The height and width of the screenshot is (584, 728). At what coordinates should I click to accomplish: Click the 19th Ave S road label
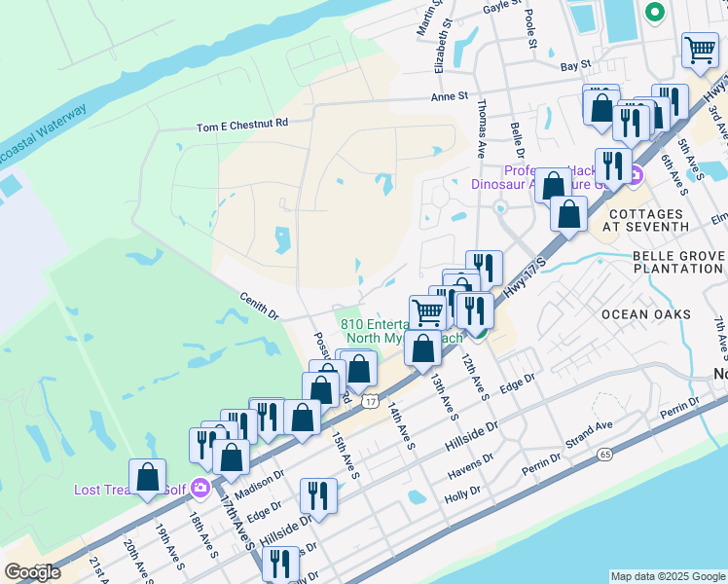(169, 547)
